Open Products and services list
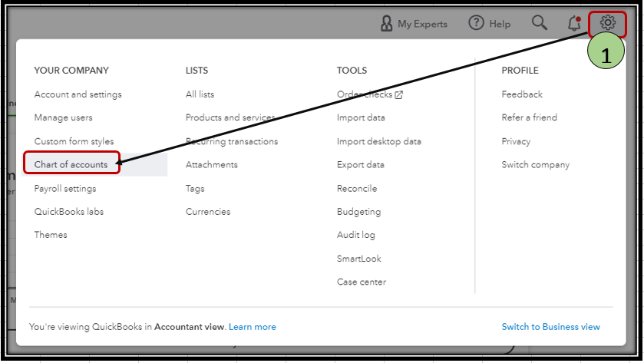Viewport: 644px width, 363px height. [x=230, y=117]
